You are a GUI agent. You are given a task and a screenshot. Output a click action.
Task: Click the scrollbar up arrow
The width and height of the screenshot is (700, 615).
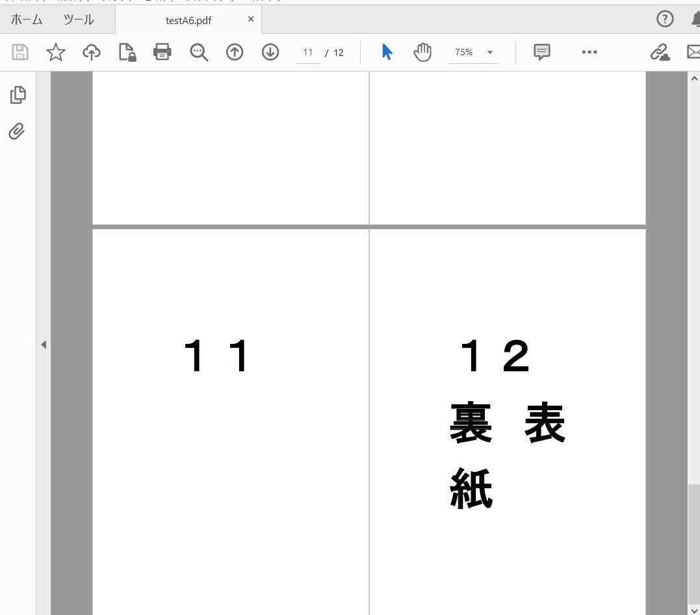(x=694, y=79)
